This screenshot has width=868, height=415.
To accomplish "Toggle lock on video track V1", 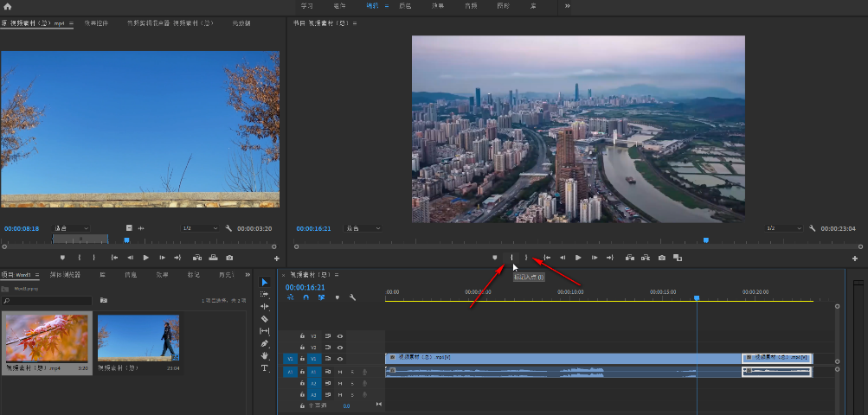I will coord(302,358).
